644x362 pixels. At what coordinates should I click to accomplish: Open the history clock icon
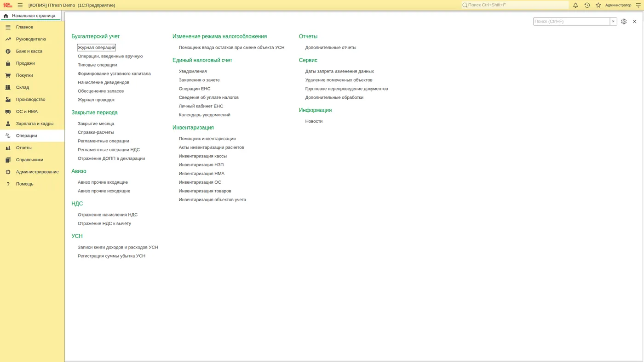point(587,5)
